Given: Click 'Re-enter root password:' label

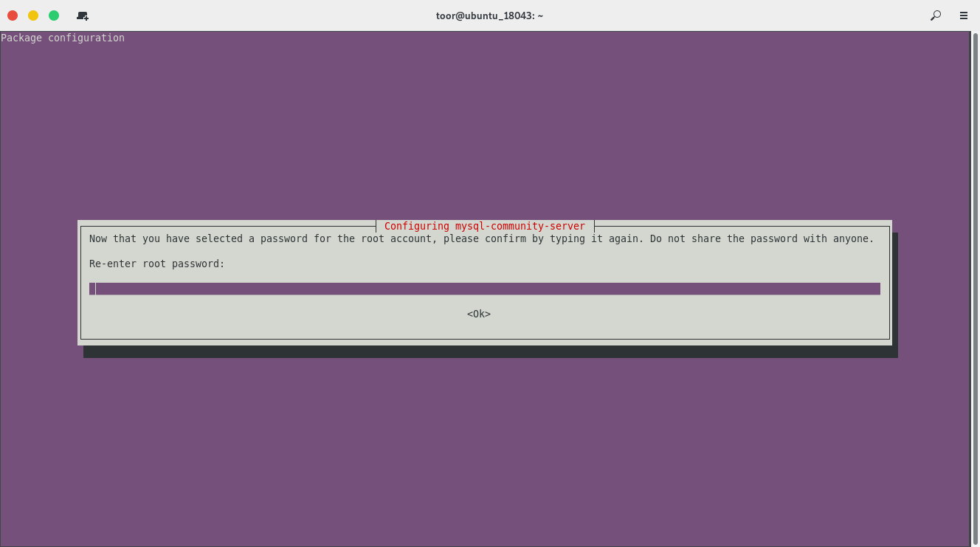Looking at the screenshot, I should 157,264.
